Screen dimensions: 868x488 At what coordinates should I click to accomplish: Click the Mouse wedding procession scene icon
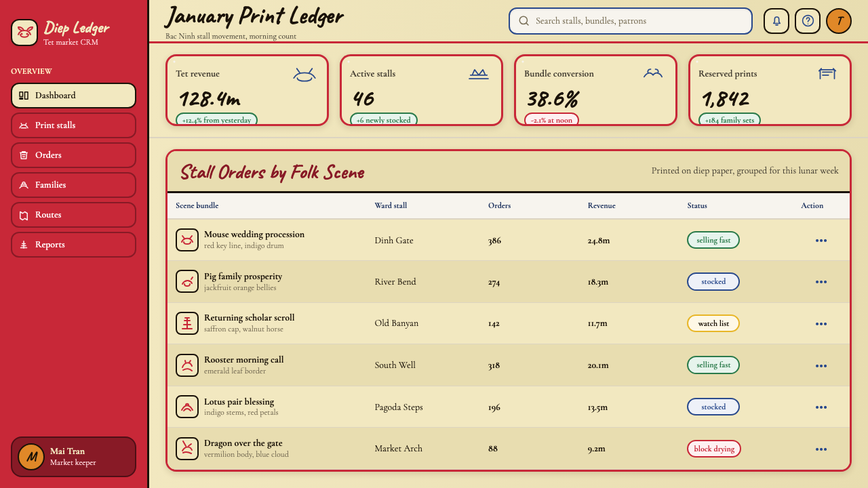187,240
